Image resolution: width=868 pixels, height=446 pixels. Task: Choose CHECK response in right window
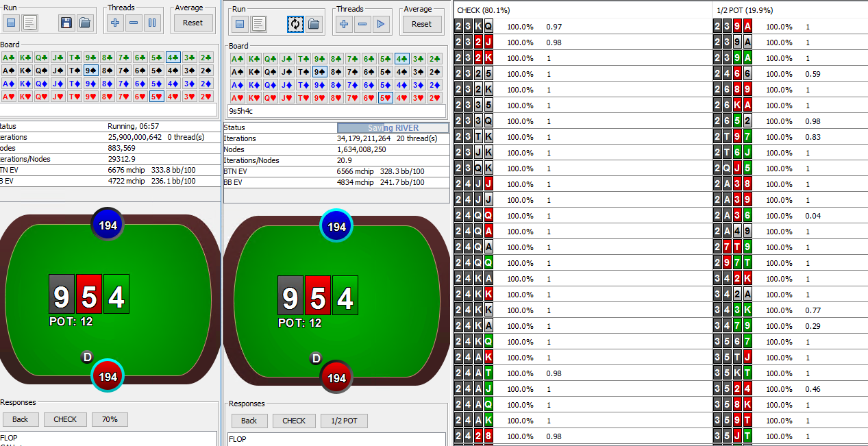(x=294, y=421)
